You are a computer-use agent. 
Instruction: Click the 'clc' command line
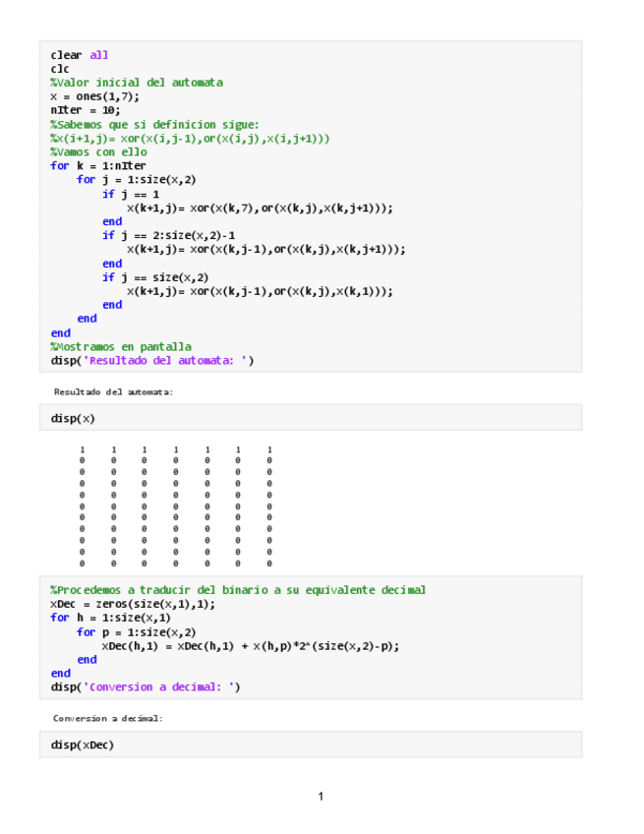59,69
